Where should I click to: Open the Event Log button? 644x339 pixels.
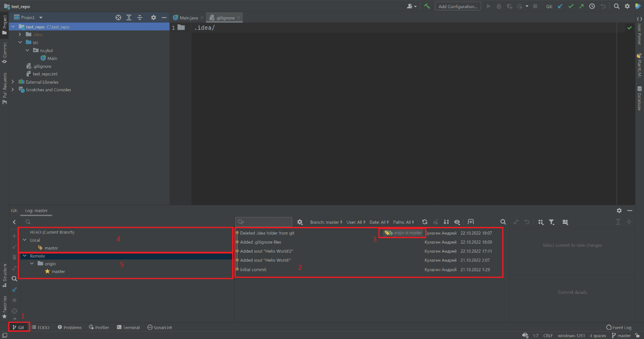pos(619,327)
